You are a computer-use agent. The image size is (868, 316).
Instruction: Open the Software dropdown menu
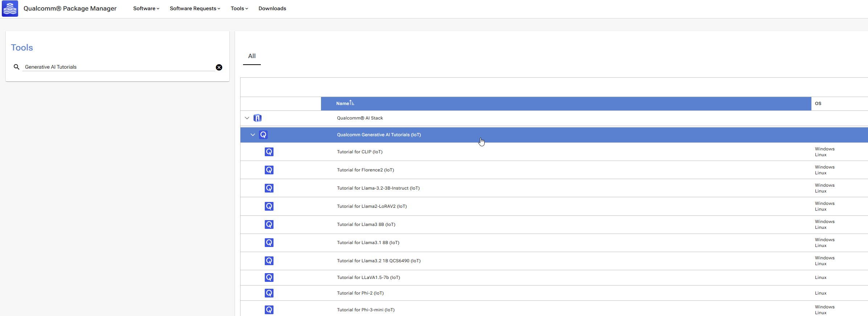click(x=146, y=8)
